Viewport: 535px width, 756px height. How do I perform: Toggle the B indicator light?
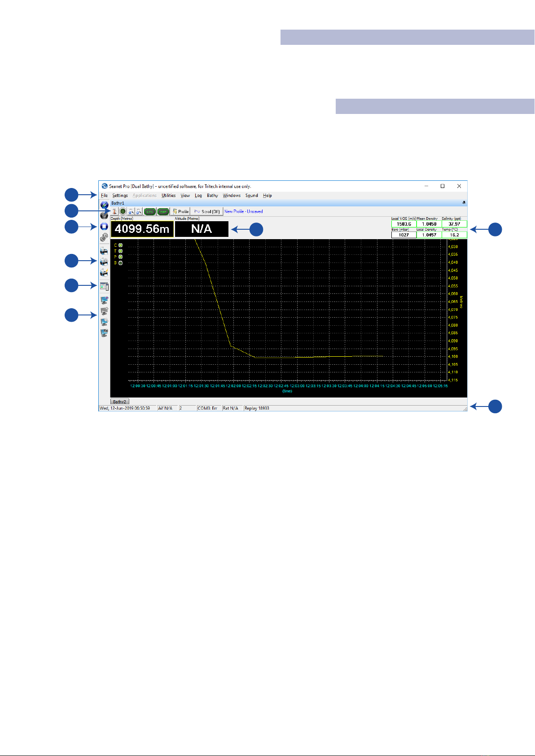click(x=120, y=263)
